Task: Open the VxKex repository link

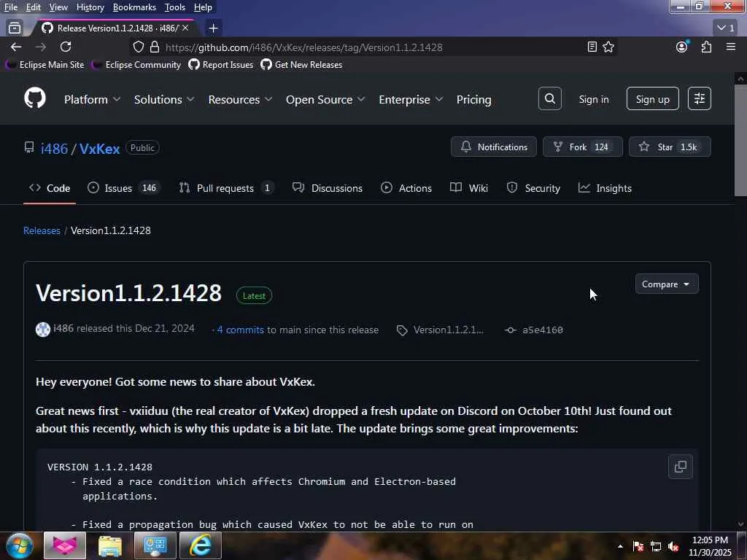Action: point(99,149)
